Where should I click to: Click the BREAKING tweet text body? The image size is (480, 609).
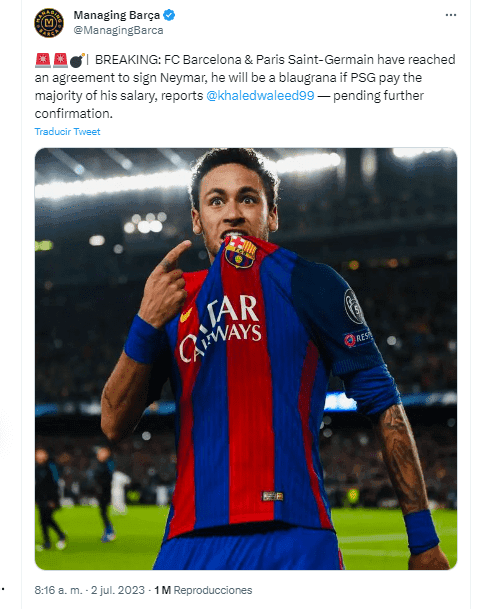(245, 86)
